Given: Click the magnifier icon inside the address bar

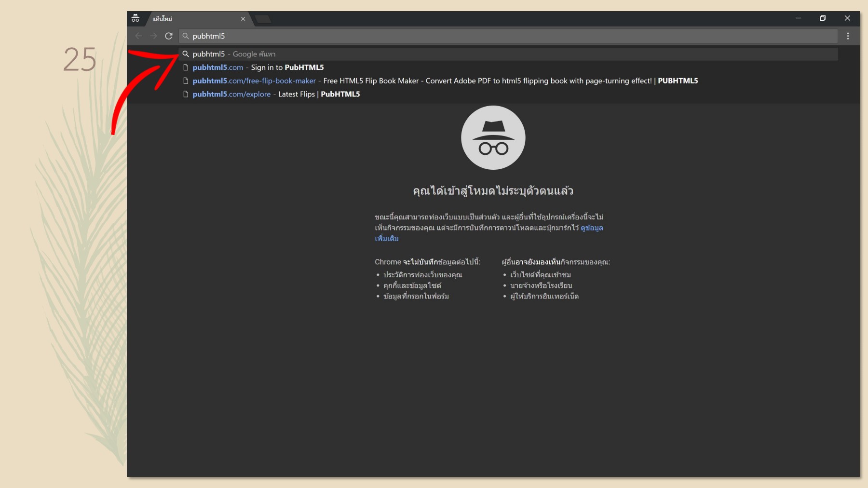Looking at the screenshot, I should click(186, 36).
